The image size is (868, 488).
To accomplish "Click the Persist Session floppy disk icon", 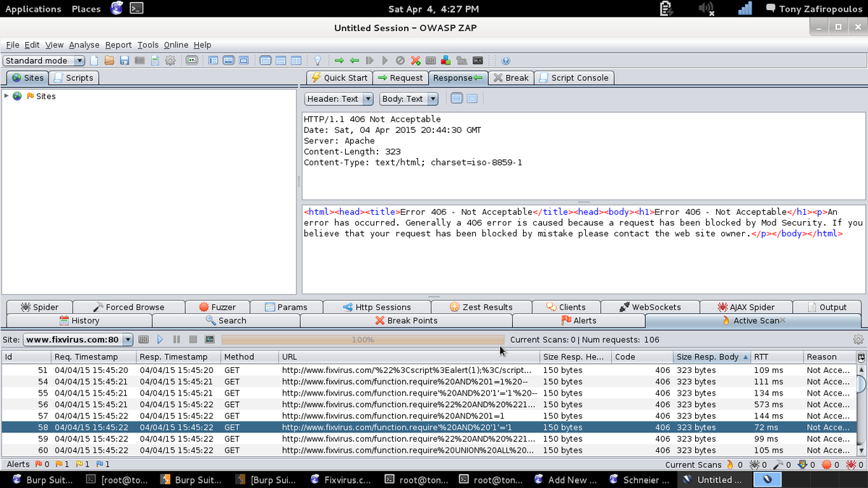I will 124,61.
